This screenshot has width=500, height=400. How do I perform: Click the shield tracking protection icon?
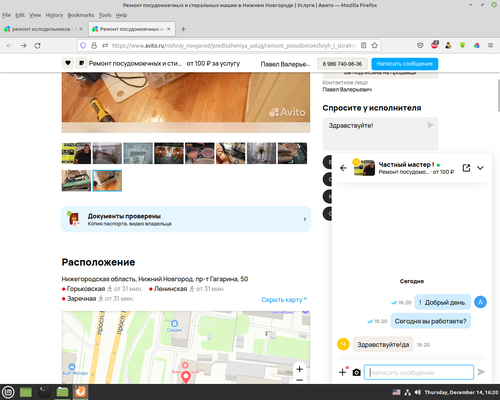[83, 45]
